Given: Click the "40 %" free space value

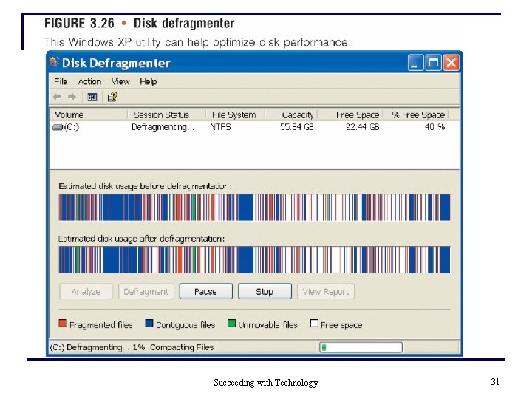Looking at the screenshot, I should 434,127.
